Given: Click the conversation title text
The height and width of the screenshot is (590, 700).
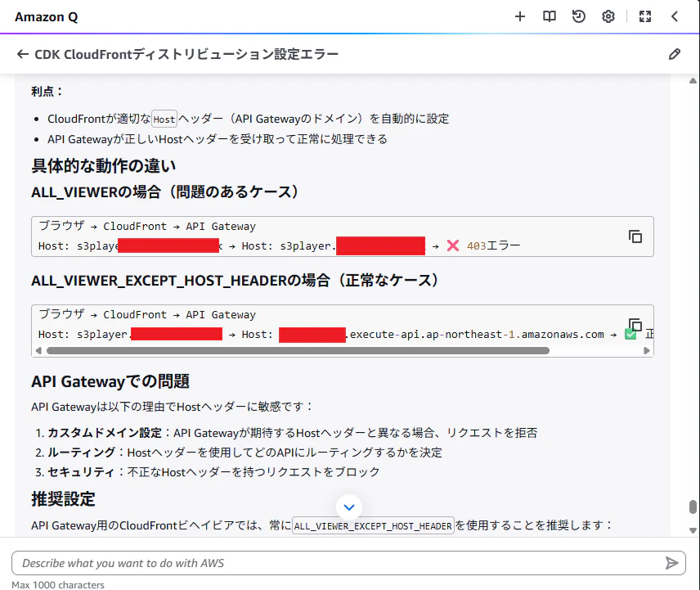Looking at the screenshot, I should [x=186, y=55].
